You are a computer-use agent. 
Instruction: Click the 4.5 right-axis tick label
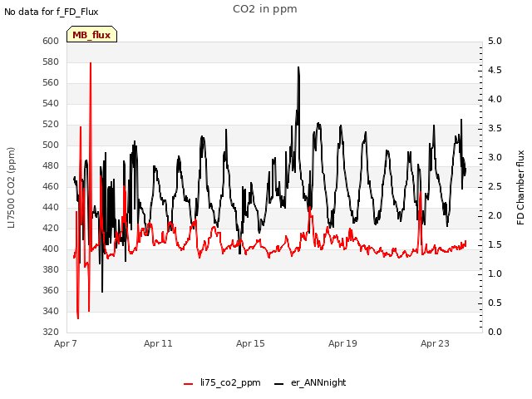pyautogui.click(x=495, y=70)
